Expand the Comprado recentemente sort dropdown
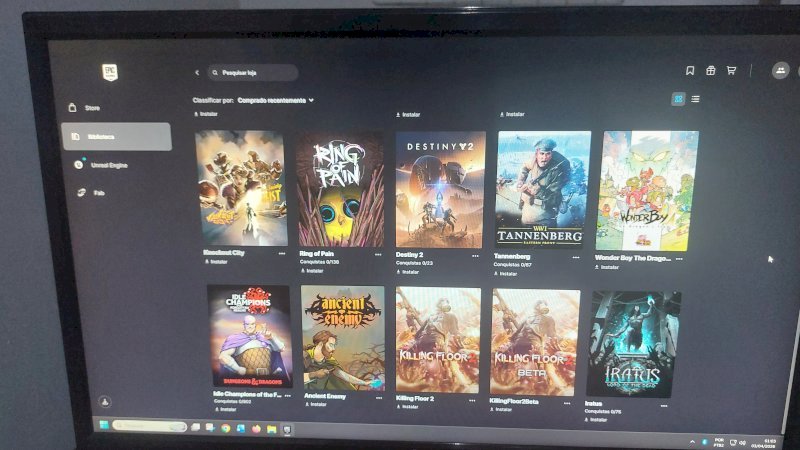800x450 pixels. pos(276,101)
